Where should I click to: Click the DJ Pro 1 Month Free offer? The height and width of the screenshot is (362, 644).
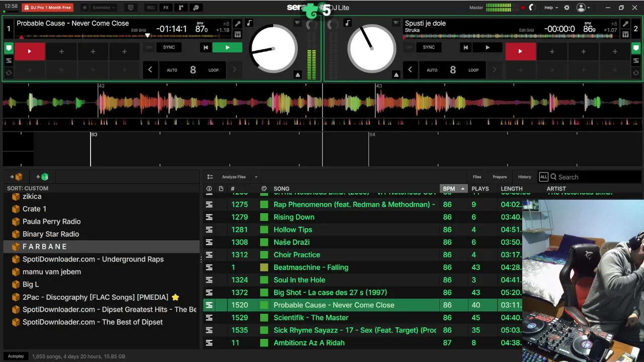tap(47, 8)
